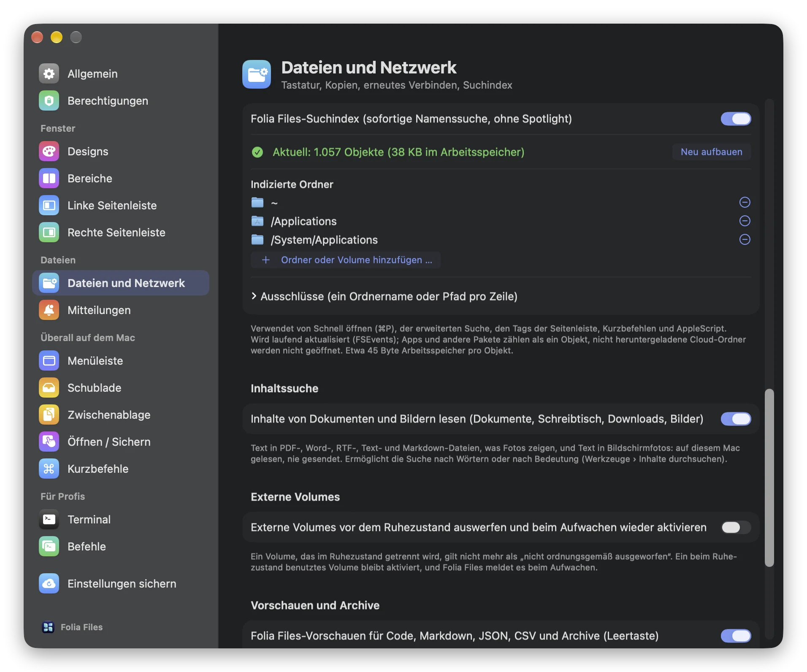Open the Bereiche panes icon
The height and width of the screenshot is (672, 807).
[49, 179]
